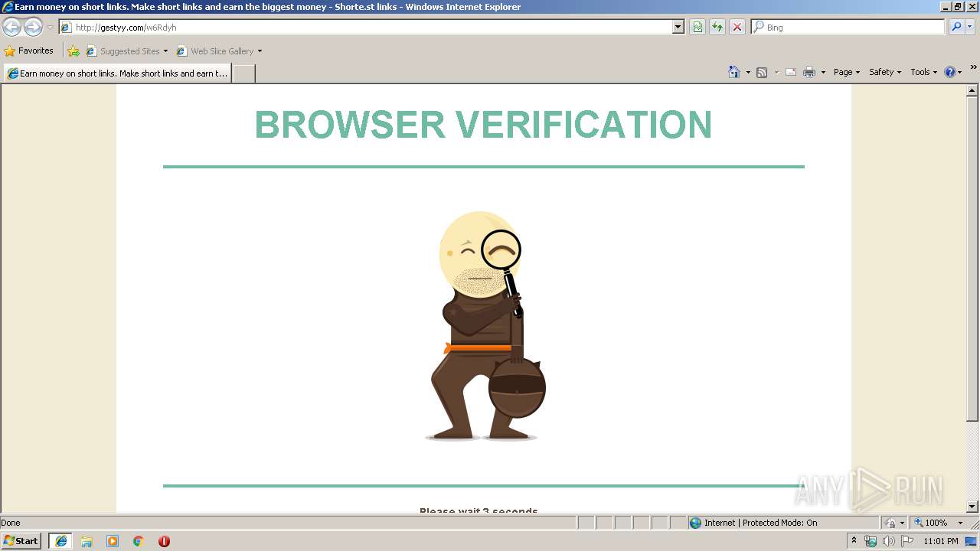Add page to Favorites bar icon
The height and width of the screenshot is (551, 980).
coord(73,51)
